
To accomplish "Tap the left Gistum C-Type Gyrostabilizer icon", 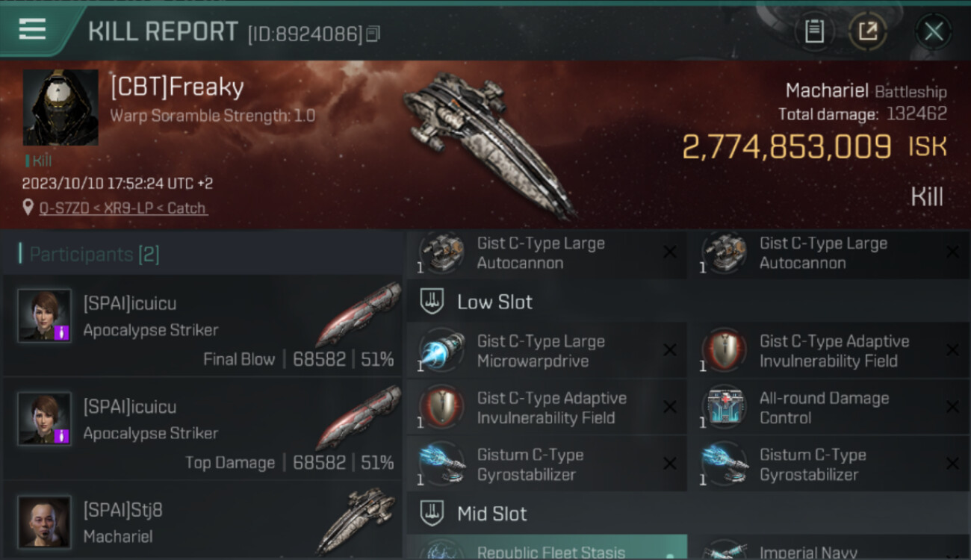I will click(441, 464).
